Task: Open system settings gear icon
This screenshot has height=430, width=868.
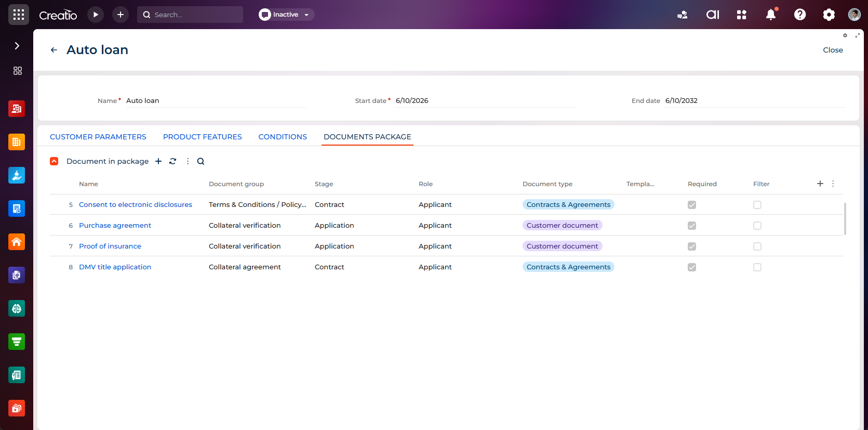Action: click(829, 15)
